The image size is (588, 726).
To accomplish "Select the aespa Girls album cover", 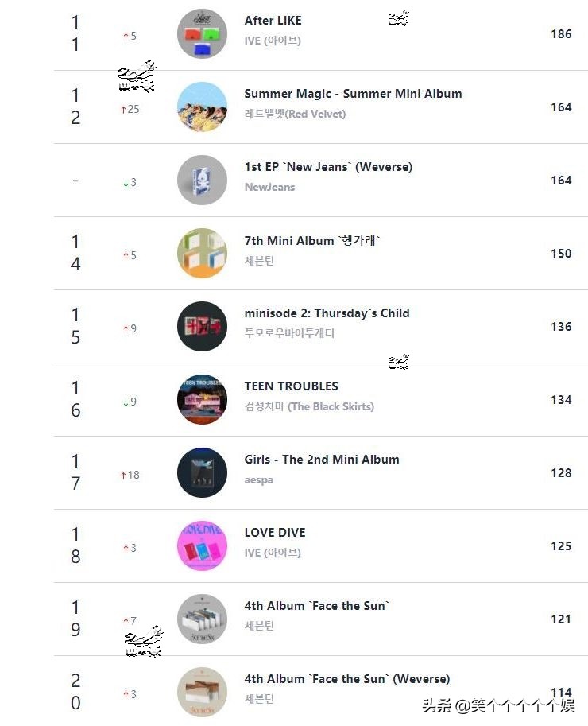I will (x=202, y=473).
